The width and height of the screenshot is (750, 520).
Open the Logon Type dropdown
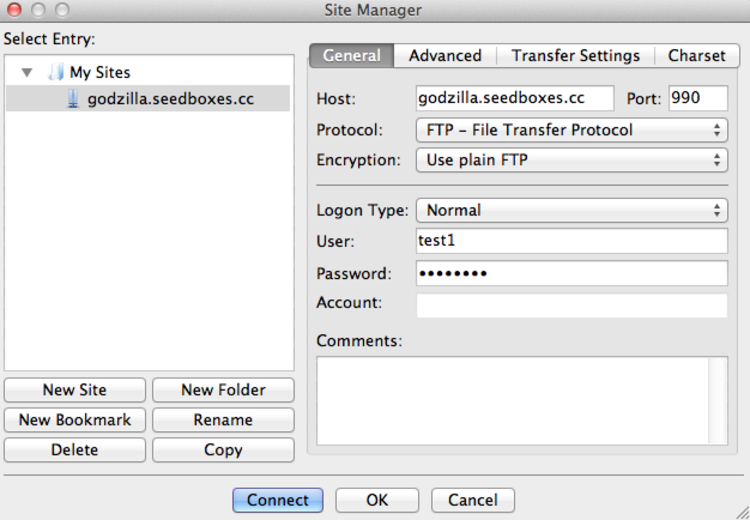point(571,210)
